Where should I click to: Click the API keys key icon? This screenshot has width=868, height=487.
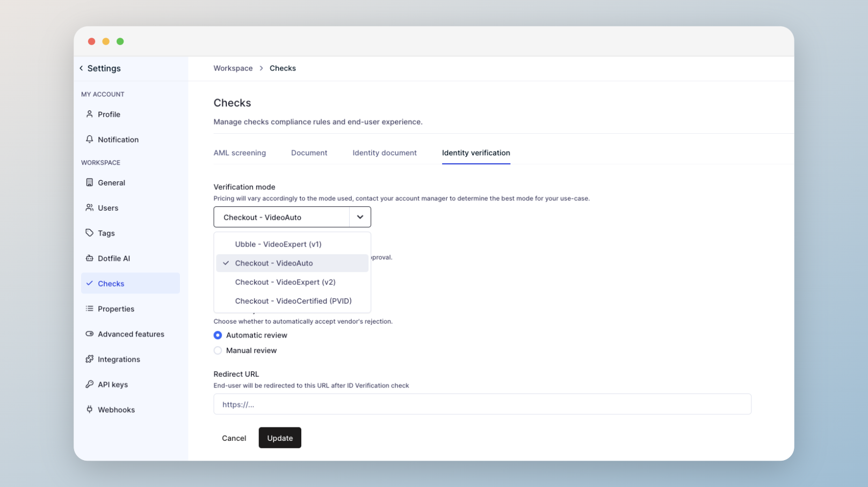[90, 384]
